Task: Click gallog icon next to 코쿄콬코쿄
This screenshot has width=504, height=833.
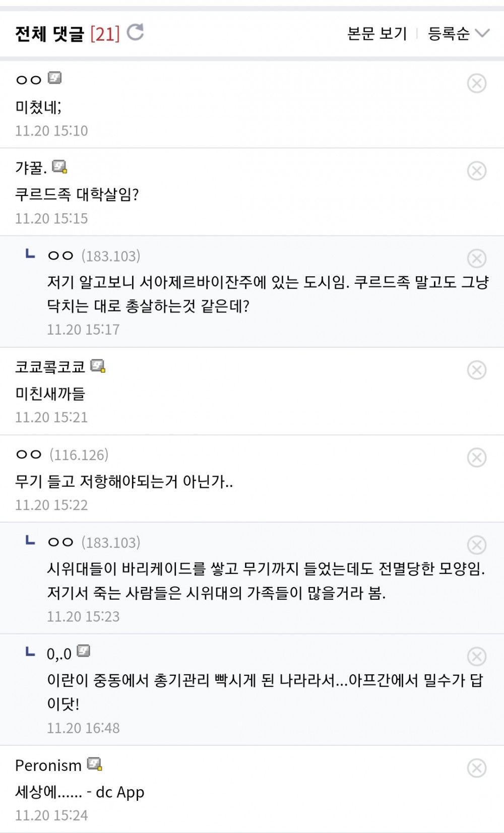Action: (98, 366)
